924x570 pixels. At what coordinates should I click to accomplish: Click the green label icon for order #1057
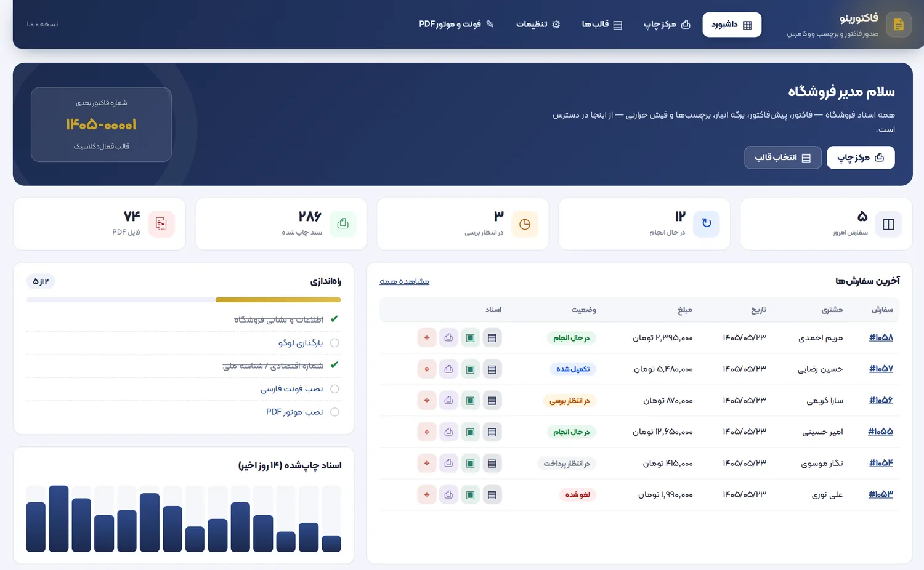tap(470, 369)
